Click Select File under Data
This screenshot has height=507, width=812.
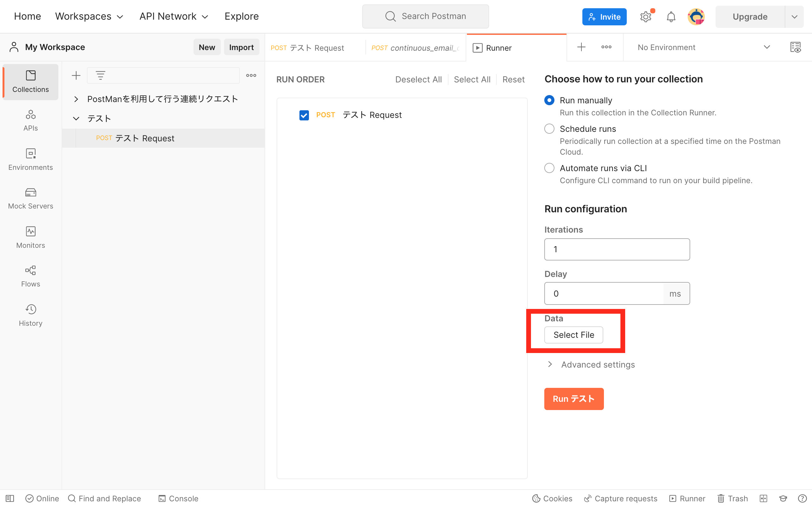[x=573, y=335]
